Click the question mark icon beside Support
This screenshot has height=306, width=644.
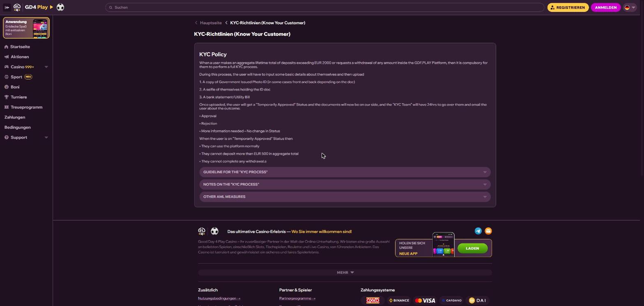coord(7,137)
